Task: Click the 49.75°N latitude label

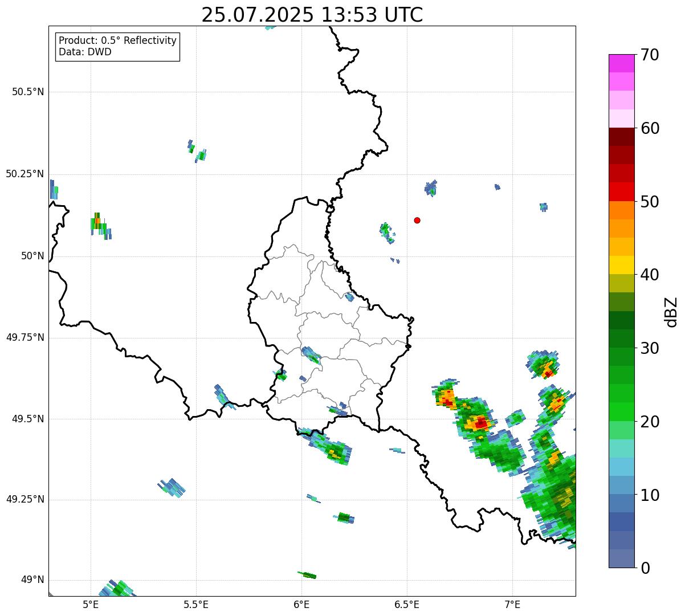Action: (x=25, y=337)
